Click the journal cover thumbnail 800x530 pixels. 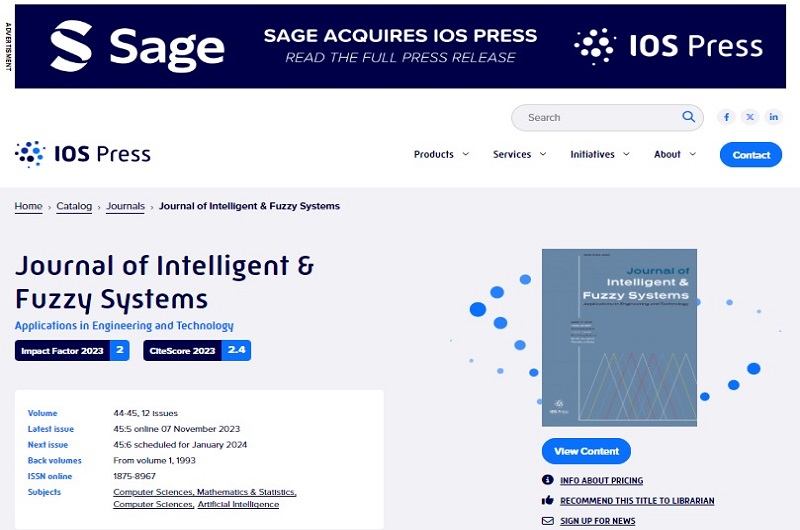point(619,337)
